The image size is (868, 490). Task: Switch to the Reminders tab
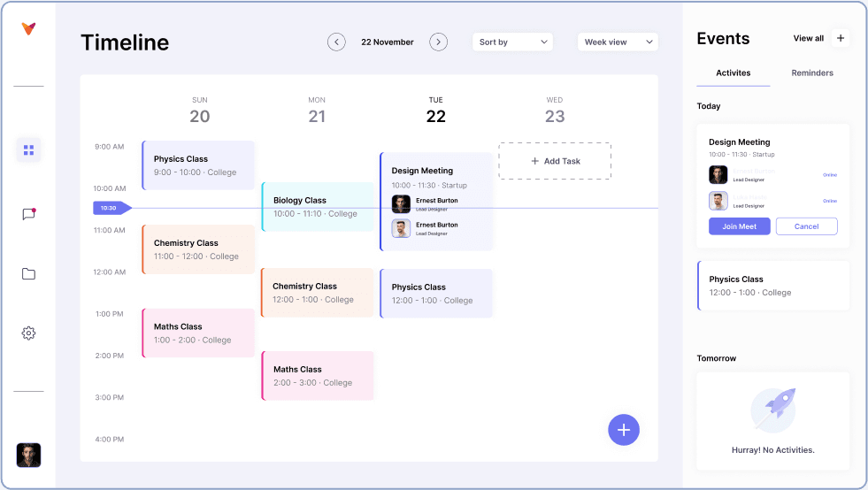click(x=812, y=73)
